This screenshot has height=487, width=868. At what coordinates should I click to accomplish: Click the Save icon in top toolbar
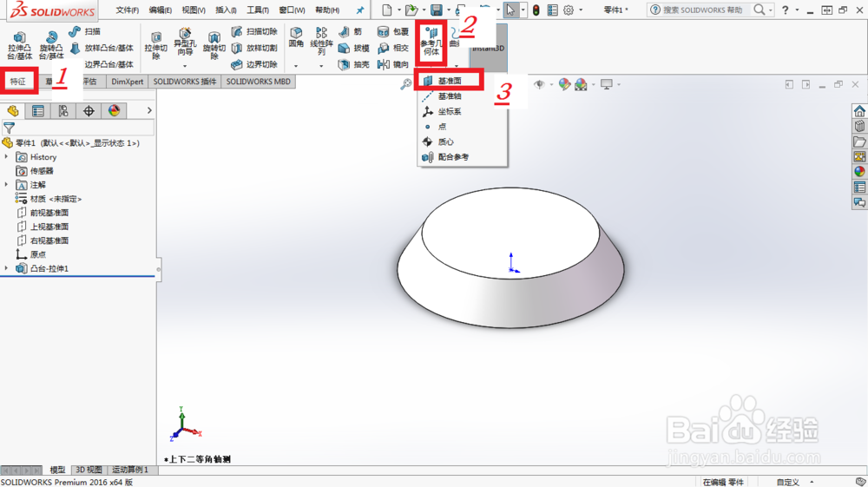[437, 10]
